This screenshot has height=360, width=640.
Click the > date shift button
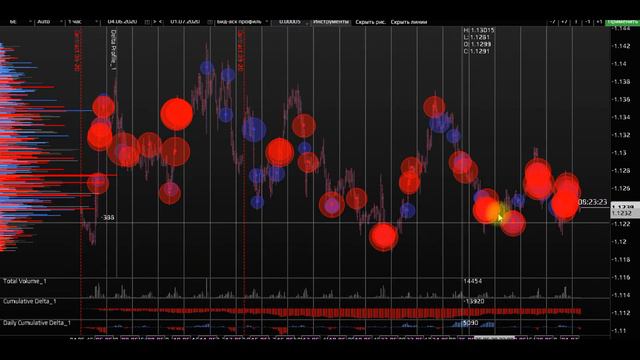pos(155,22)
